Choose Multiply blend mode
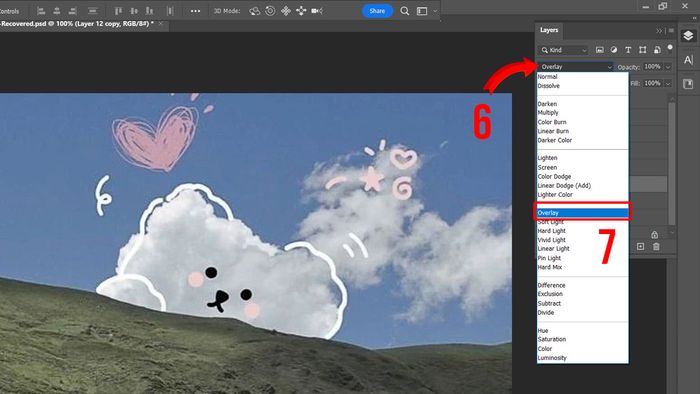The image size is (700, 394). (x=583, y=113)
